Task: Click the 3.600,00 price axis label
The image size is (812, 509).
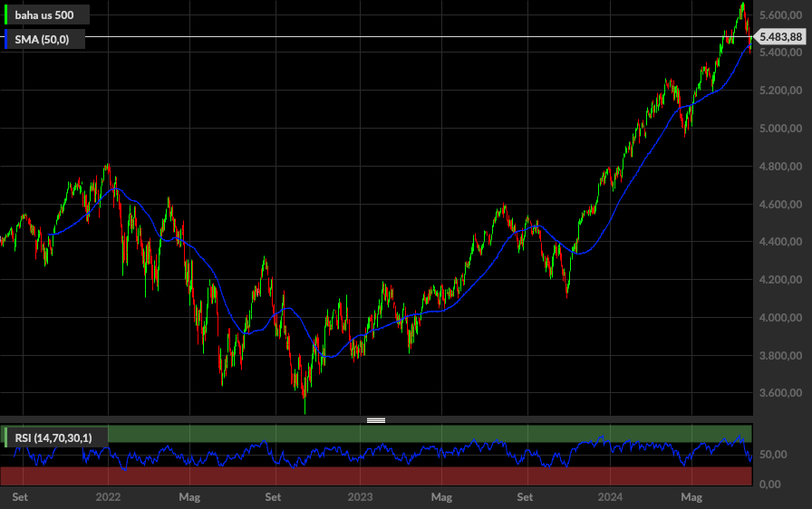Action: coord(780,393)
